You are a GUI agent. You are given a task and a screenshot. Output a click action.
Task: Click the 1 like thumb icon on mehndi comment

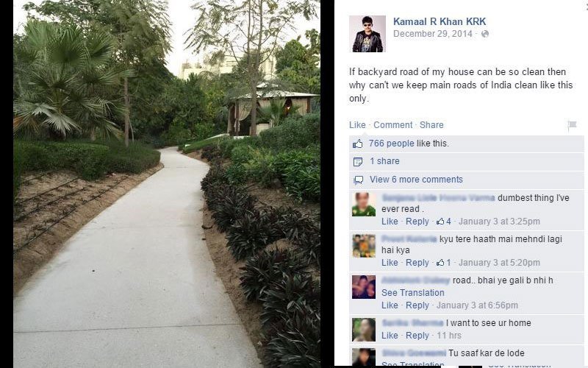tap(440, 263)
